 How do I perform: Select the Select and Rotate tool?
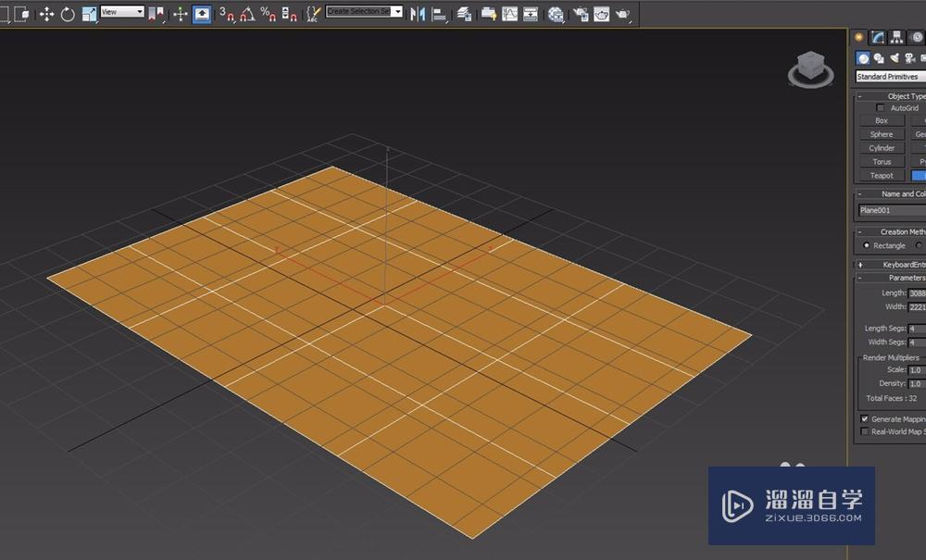pyautogui.click(x=68, y=12)
